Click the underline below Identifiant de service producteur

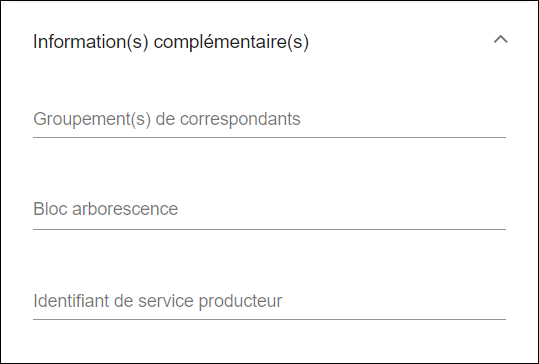pyautogui.click(x=270, y=319)
